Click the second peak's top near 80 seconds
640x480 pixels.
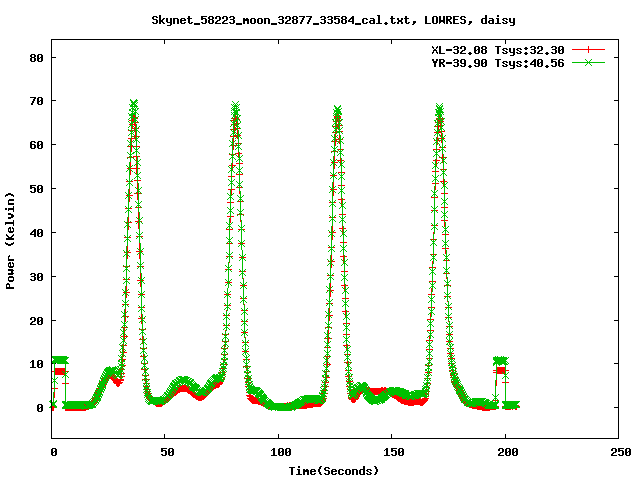click(x=235, y=107)
